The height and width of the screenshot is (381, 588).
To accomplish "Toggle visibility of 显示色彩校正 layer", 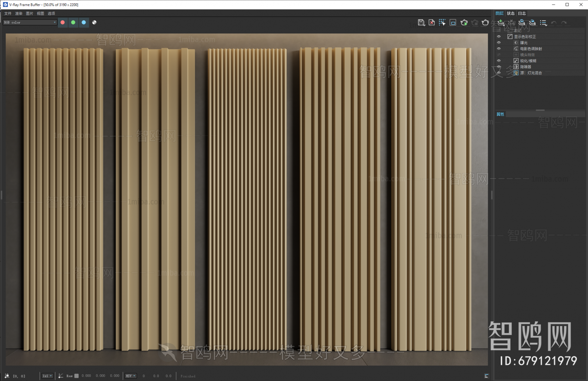I will coord(499,37).
